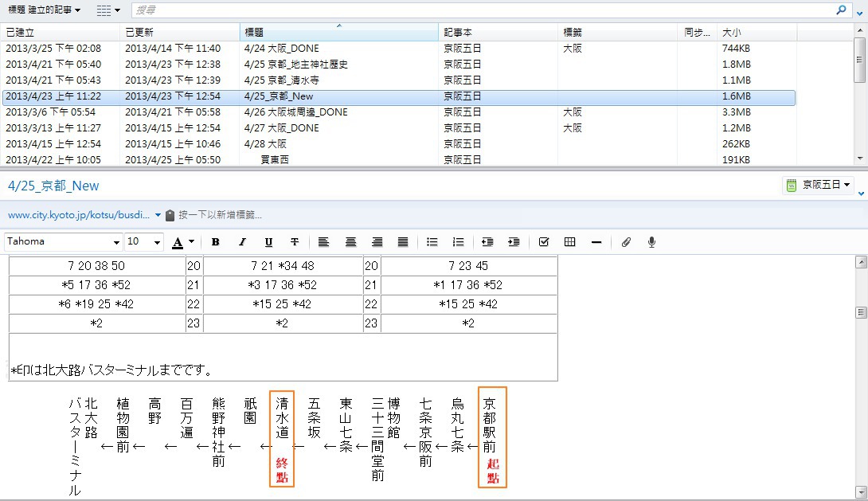
Task: Apply italic formatting to text
Action: point(242,242)
